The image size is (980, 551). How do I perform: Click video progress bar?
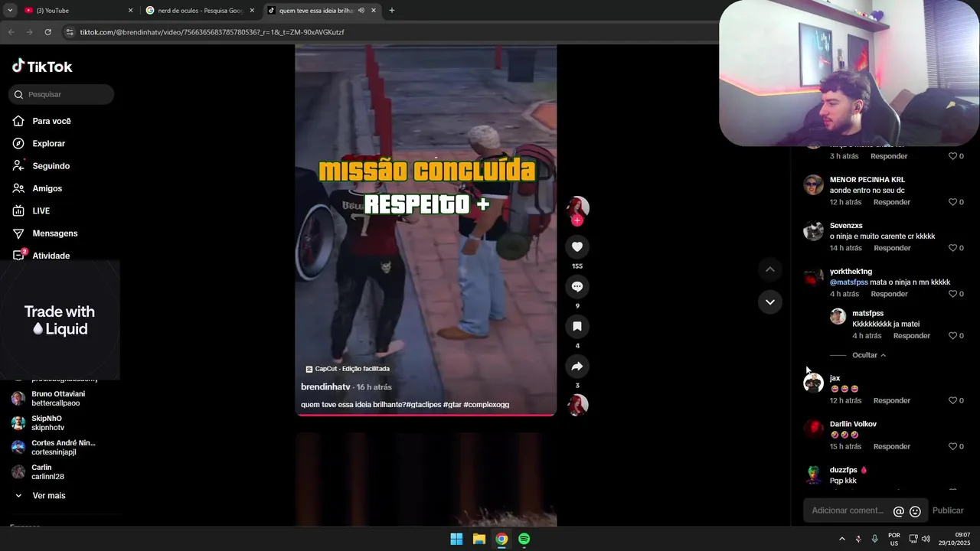(x=426, y=415)
